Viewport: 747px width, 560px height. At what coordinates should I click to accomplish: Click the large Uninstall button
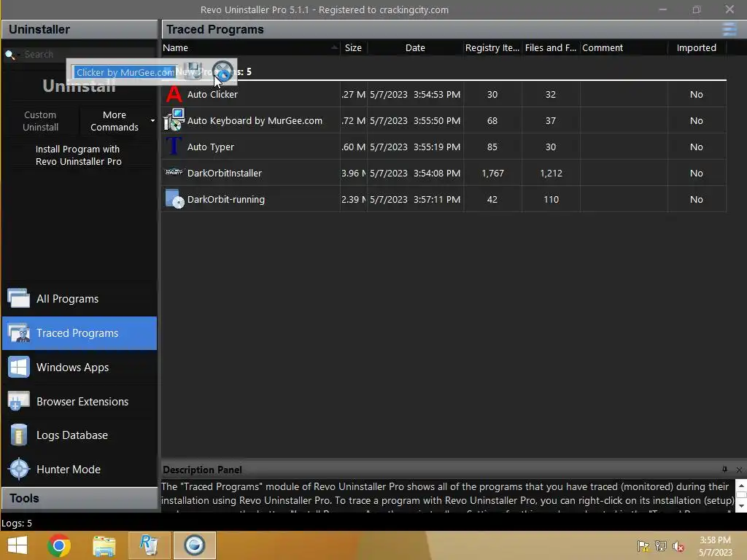tap(79, 86)
